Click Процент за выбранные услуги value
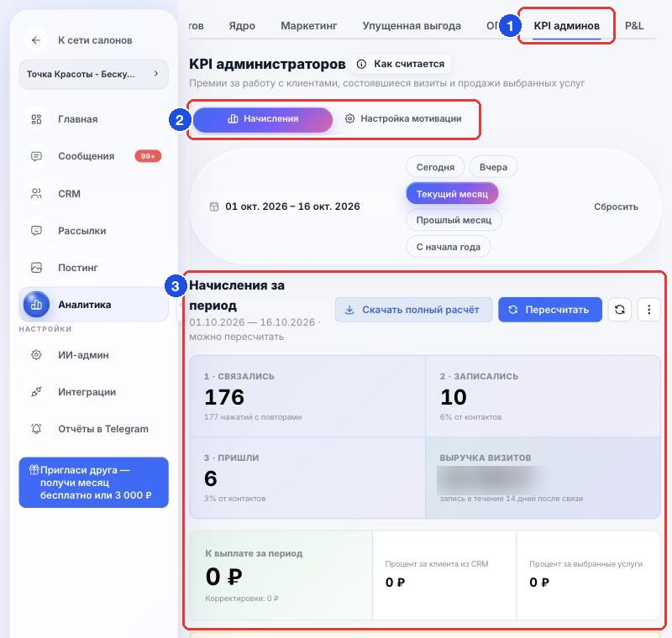 click(x=539, y=583)
